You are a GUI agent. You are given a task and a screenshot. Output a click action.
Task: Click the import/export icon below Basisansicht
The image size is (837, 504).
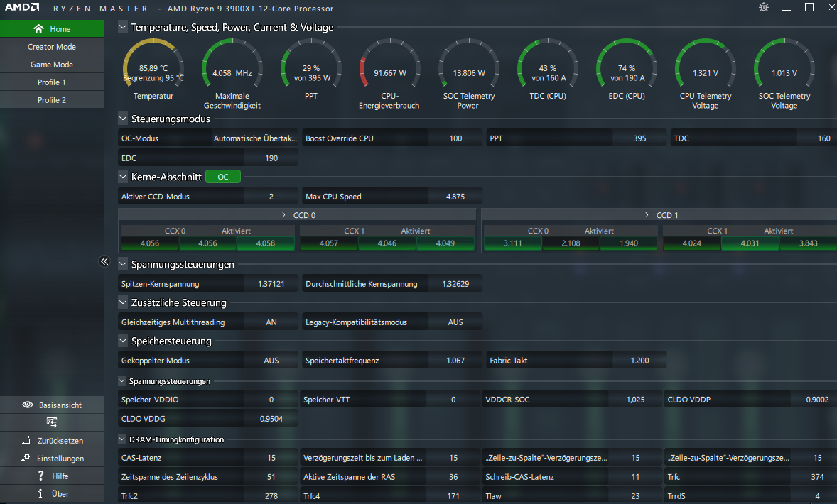(52, 422)
